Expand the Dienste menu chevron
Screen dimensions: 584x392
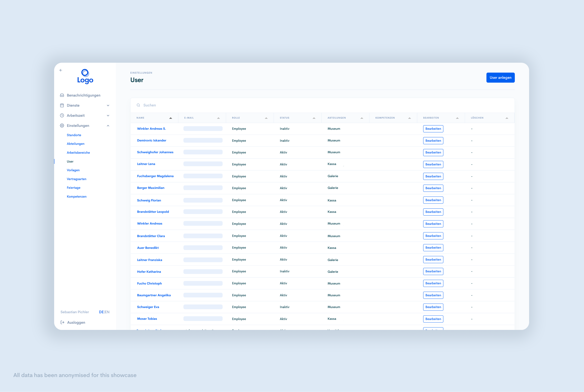coord(108,105)
